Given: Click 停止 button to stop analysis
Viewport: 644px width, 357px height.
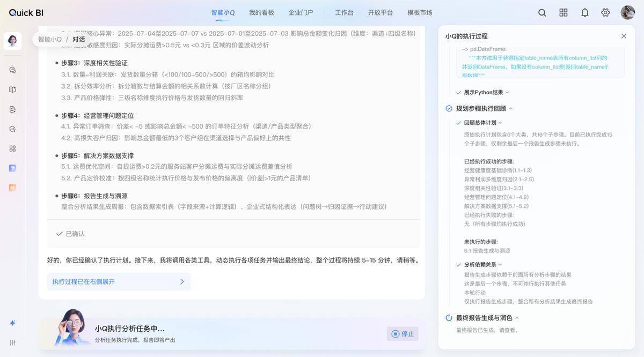Looking at the screenshot, I should [x=402, y=334].
